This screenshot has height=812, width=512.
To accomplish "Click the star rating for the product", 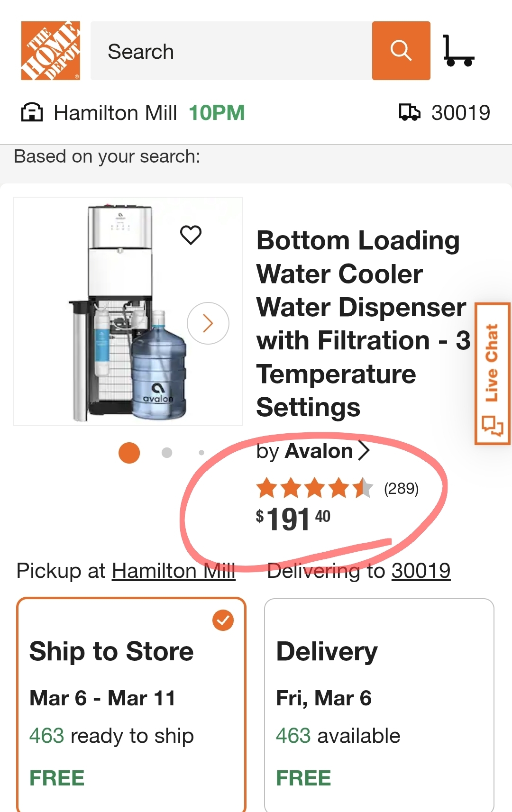I will point(314,488).
